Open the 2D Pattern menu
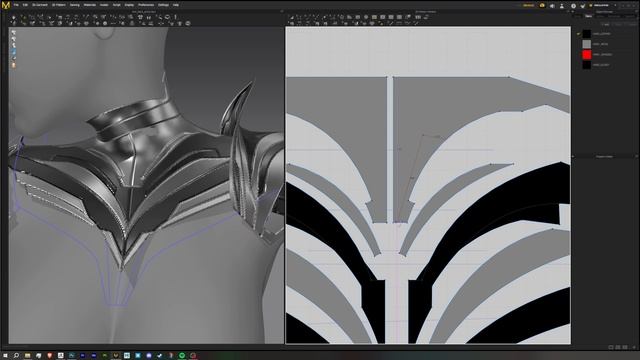640x360 pixels. click(59, 5)
